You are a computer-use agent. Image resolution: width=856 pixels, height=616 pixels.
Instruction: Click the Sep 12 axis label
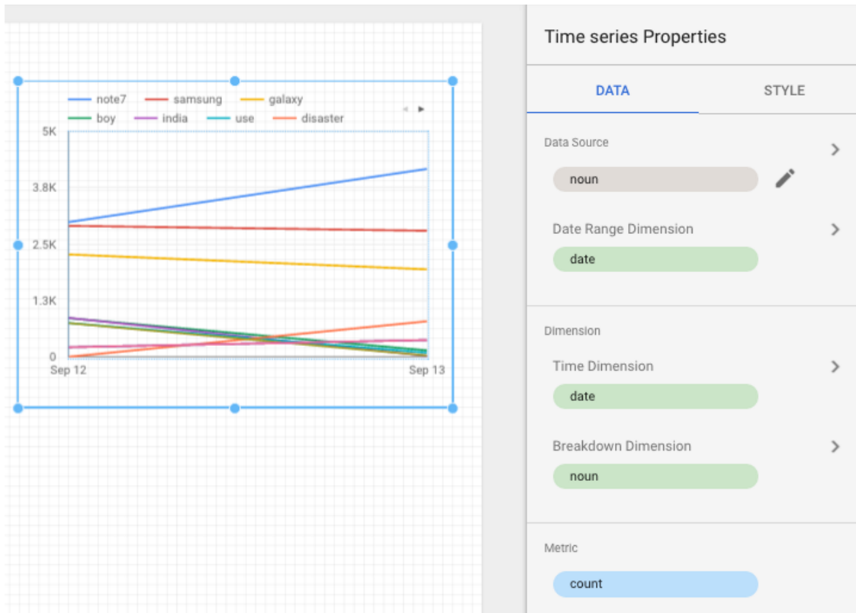(68, 370)
